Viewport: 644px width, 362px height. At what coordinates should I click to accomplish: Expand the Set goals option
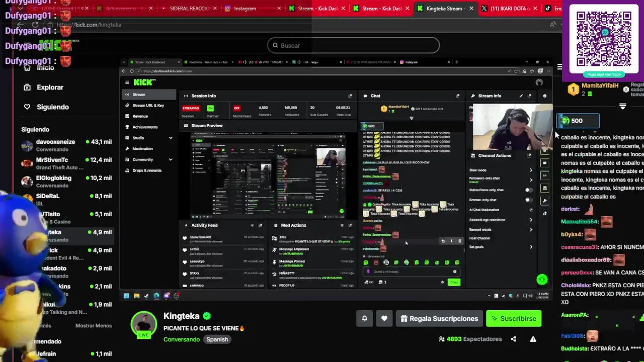(x=531, y=247)
